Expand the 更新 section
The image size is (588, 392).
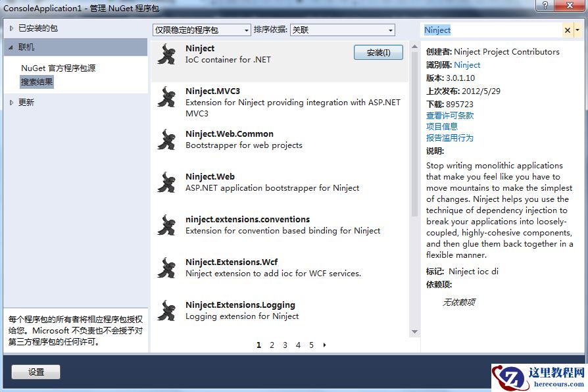pos(11,103)
